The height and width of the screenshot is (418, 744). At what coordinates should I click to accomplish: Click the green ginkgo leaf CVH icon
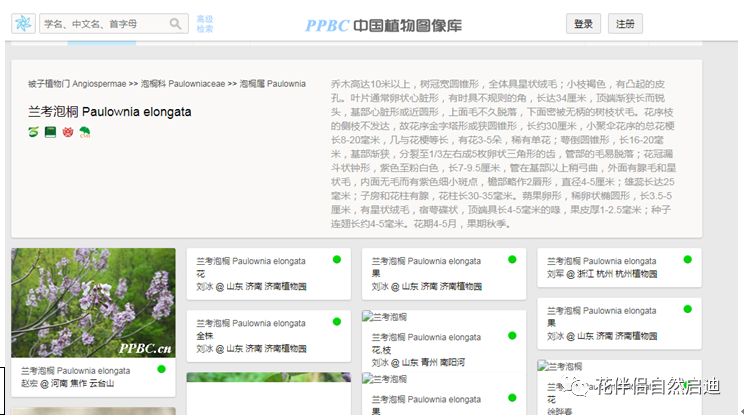85,132
